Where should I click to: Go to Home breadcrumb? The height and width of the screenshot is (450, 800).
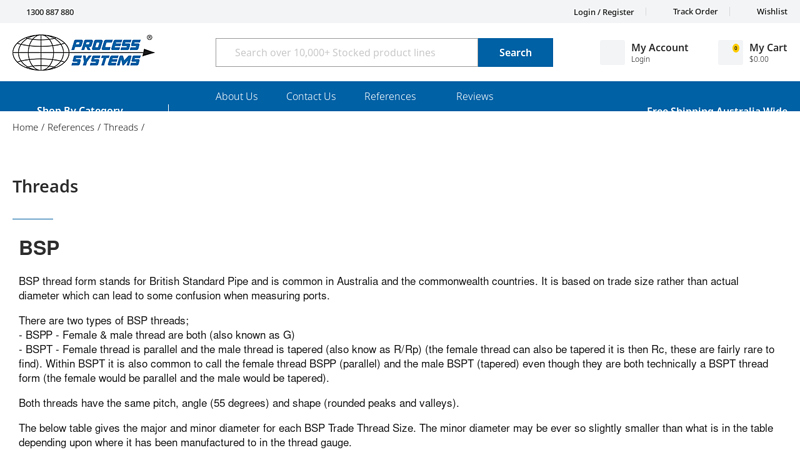[25, 127]
